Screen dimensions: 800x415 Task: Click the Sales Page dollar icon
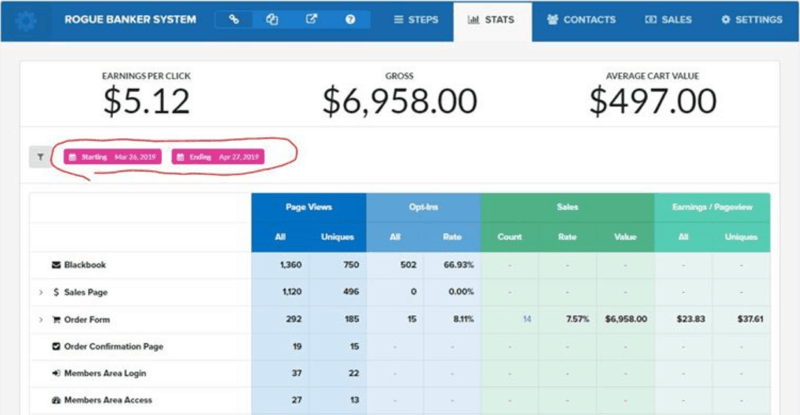tap(56, 292)
